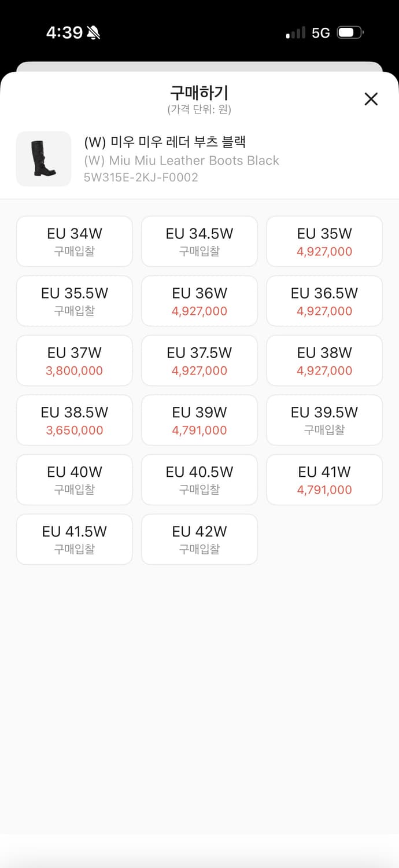This screenshot has height=868, width=399.
Task: Pick the EU 35.5W size option
Action: pos(75,301)
